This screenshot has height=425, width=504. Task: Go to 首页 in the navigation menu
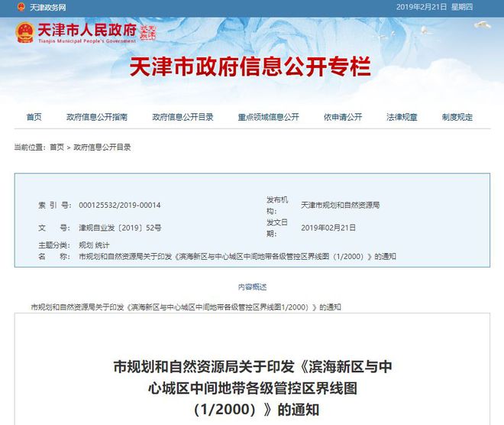click(x=34, y=117)
